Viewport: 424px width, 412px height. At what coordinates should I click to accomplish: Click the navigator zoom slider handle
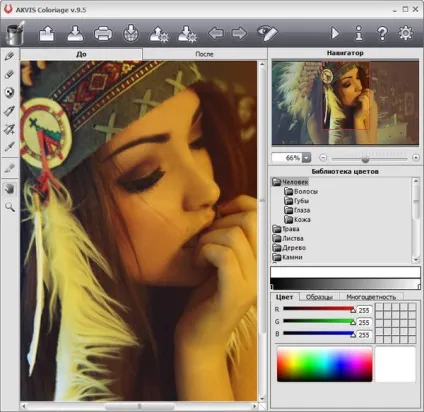click(x=365, y=158)
